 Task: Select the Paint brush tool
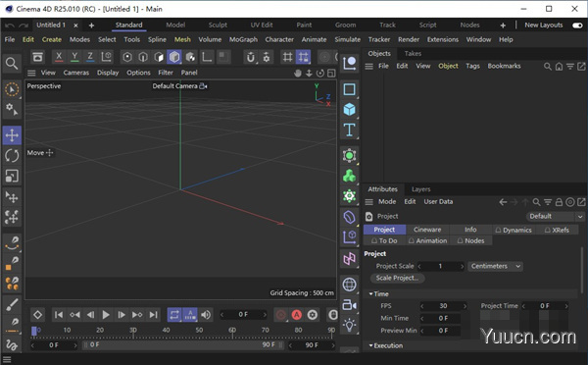pos(12,304)
